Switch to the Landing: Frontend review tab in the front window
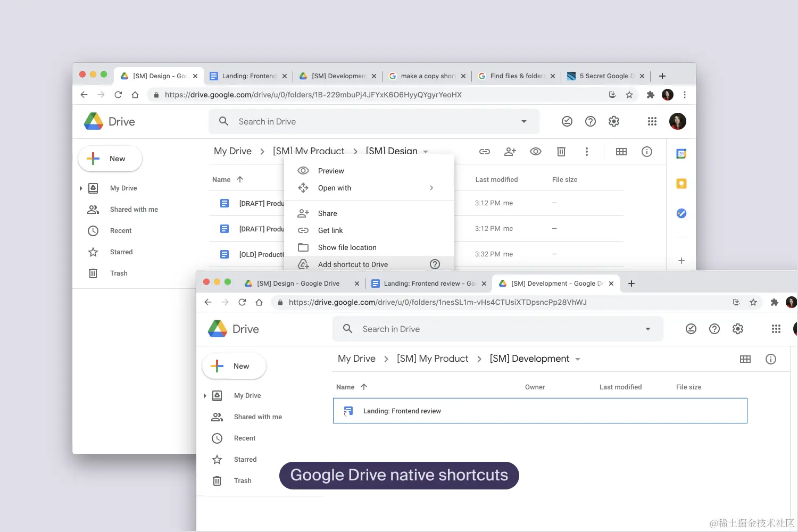The image size is (798, 532). click(x=428, y=284)
